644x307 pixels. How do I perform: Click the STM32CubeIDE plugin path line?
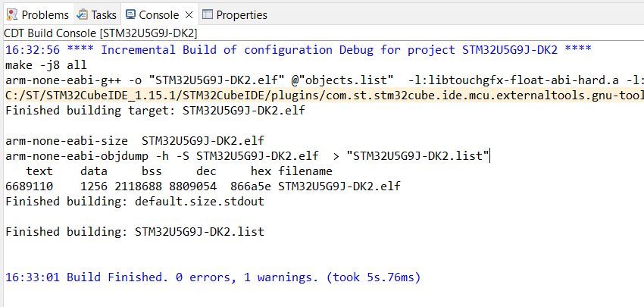click(x=303, y=96)
